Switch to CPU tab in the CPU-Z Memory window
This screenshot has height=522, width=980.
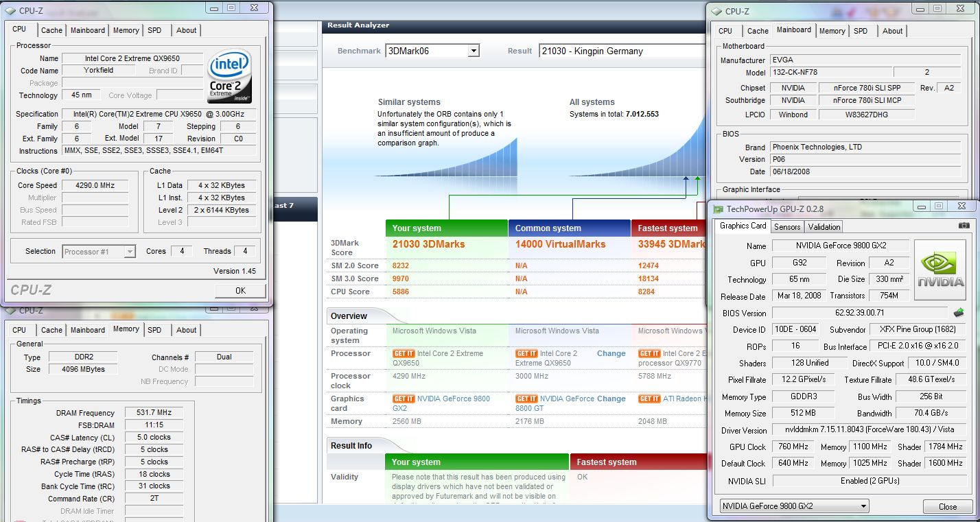point(19,330)
